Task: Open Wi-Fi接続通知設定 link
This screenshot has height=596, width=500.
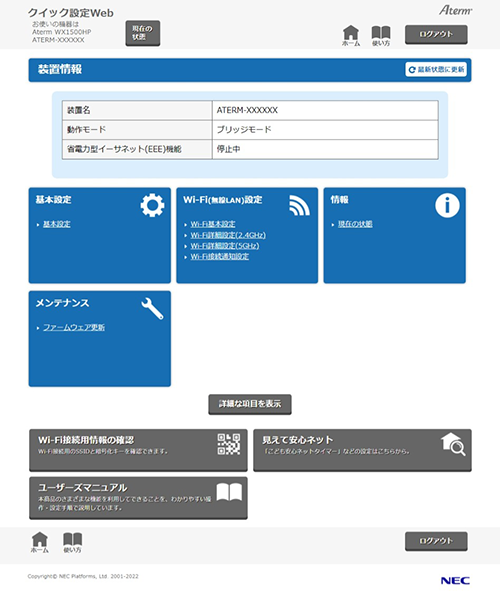Action: [x=220, y=256]
